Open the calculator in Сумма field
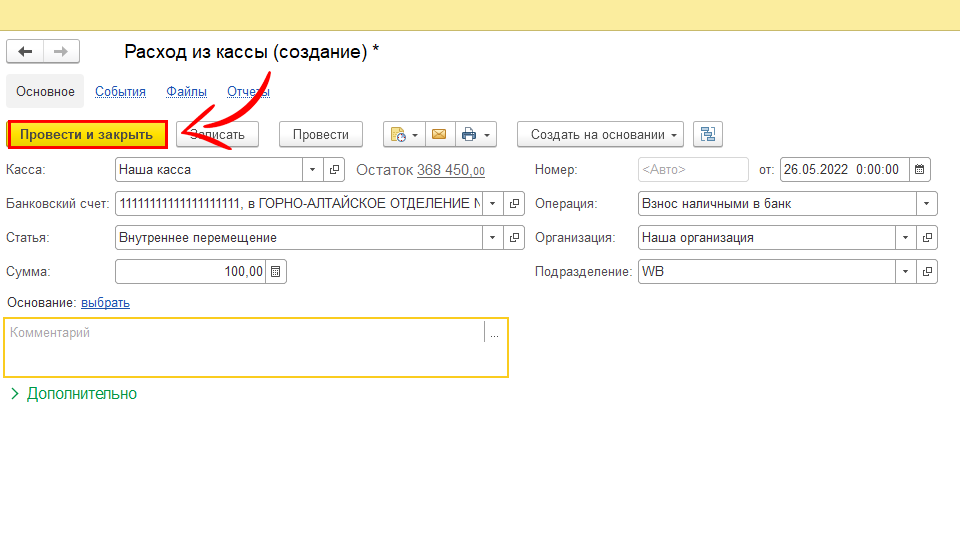 (276, 272)
